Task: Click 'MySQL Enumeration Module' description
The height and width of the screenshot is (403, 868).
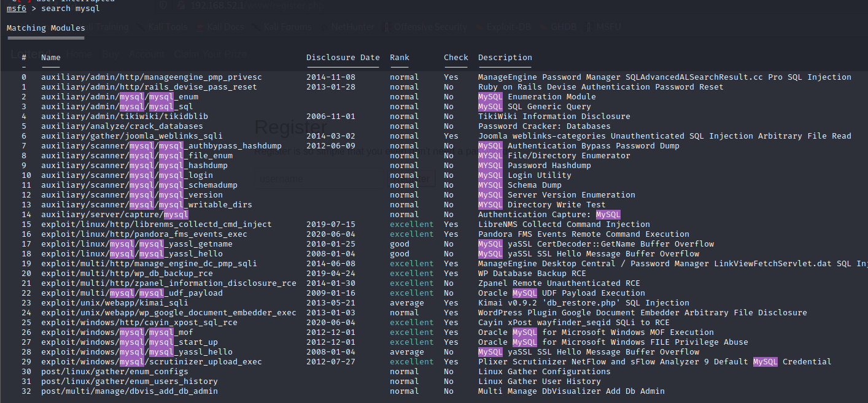Action: [x=537, y=97]
